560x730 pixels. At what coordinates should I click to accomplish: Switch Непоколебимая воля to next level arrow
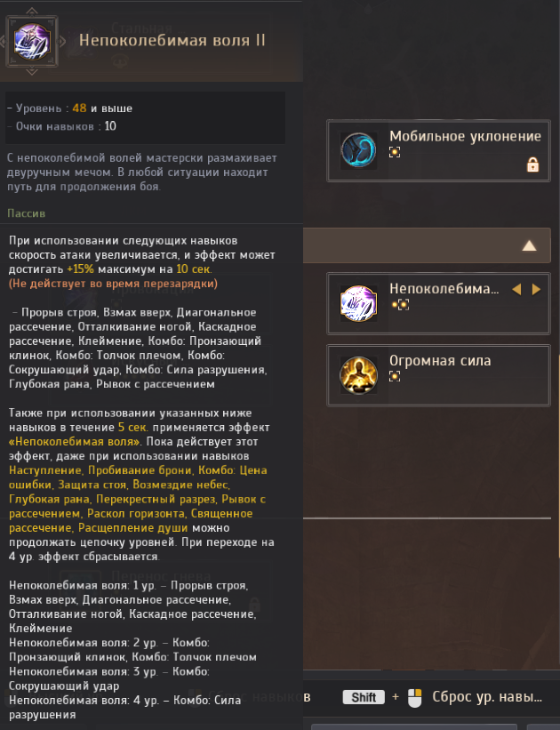pyautogui.click(x=536, y=289)
